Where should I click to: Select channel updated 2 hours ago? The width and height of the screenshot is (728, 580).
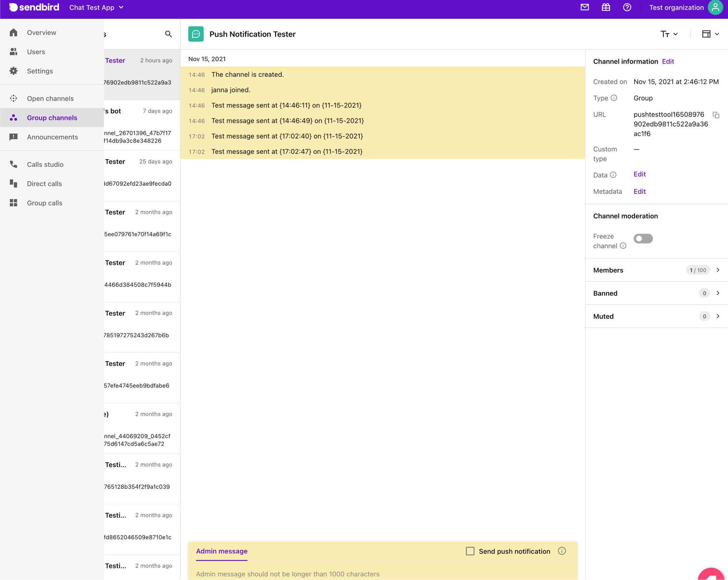(x=142, y=74)
